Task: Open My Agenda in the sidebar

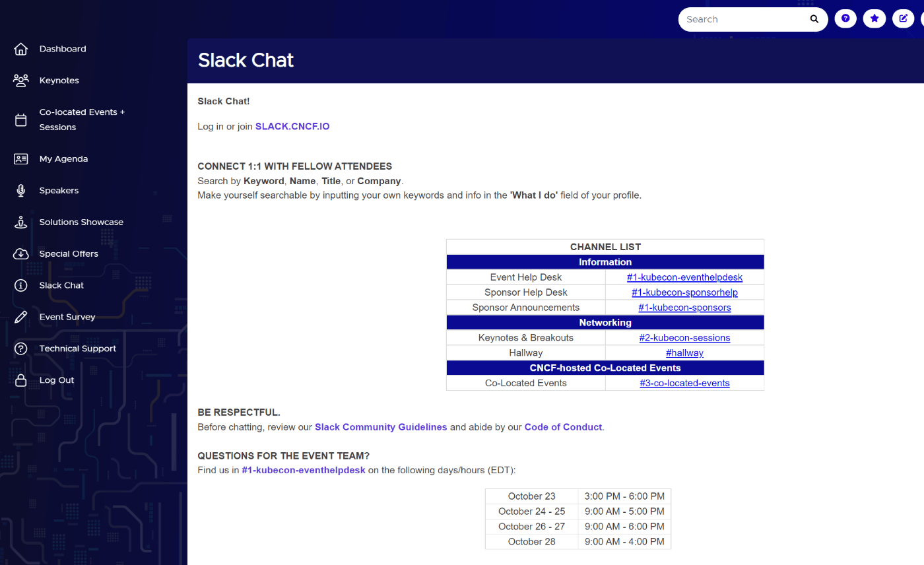Action: pos(63,159)
